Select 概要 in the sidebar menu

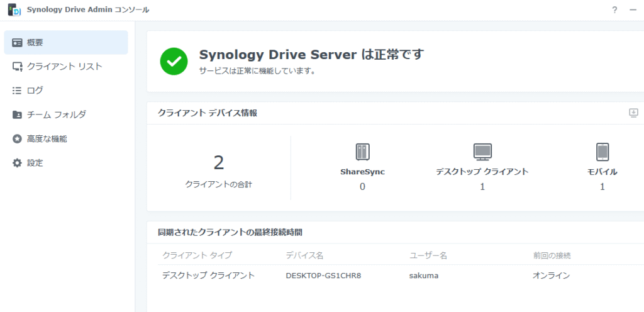[65, 42]
